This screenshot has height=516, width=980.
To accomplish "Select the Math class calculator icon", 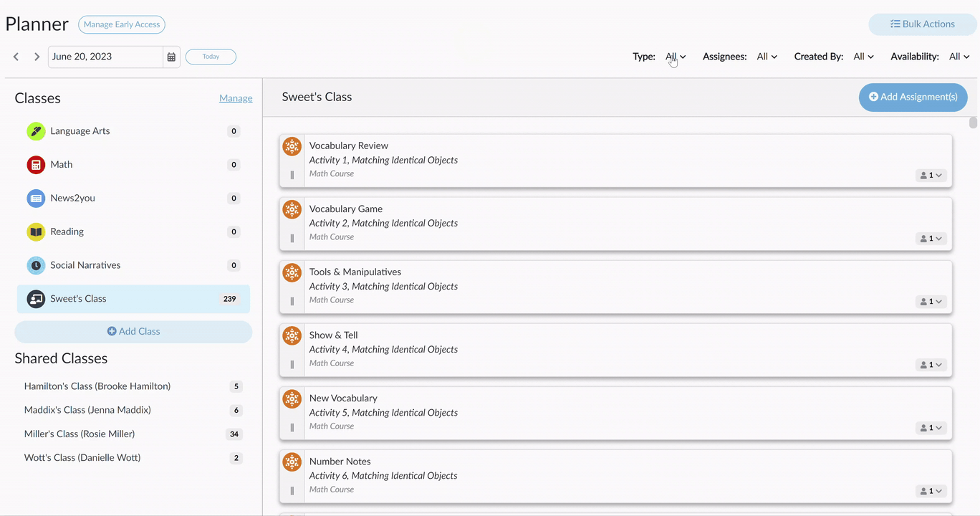I will click(x=36, y=165).
